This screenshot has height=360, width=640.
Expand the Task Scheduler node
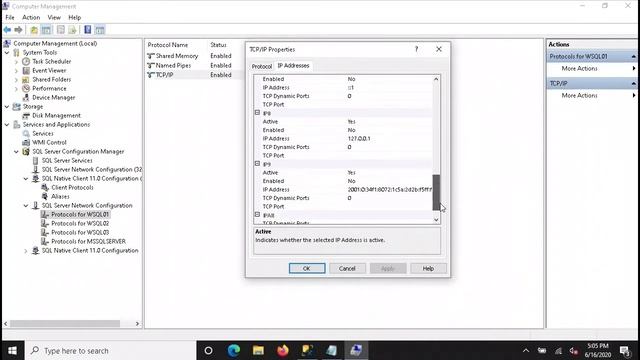(16, 62)
